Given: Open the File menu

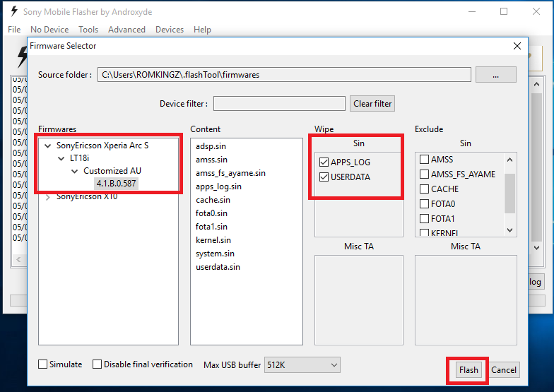Looking at the screenshot, I should [x=14, y=30].
